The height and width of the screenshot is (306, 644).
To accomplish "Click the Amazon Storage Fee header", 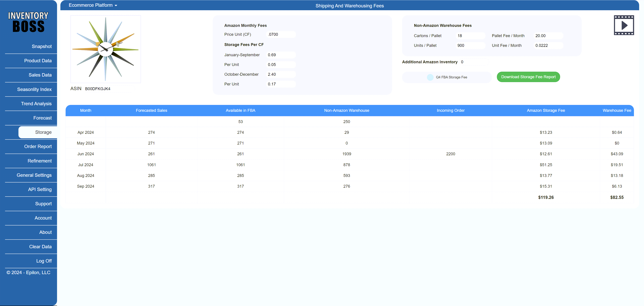I will [546, 111].
